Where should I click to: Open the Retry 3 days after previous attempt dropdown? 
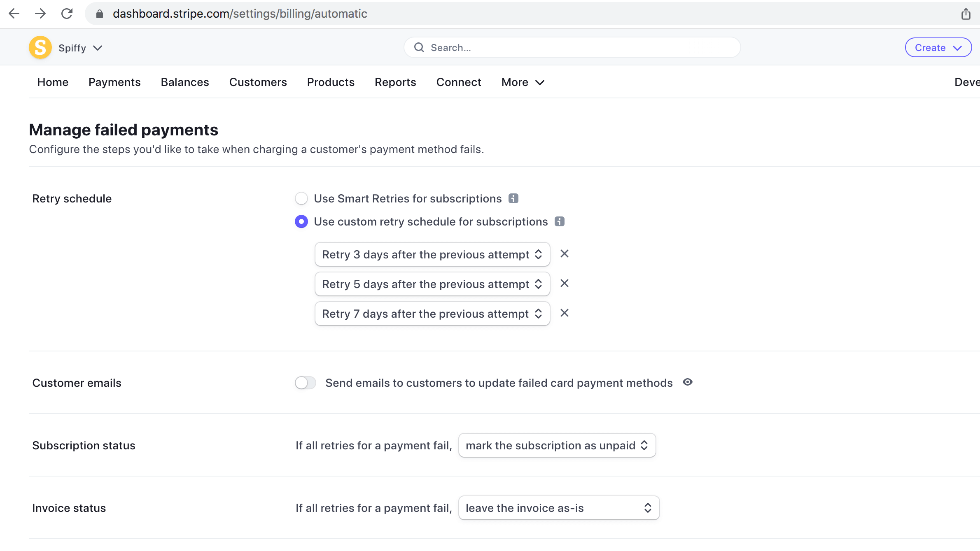432,254
